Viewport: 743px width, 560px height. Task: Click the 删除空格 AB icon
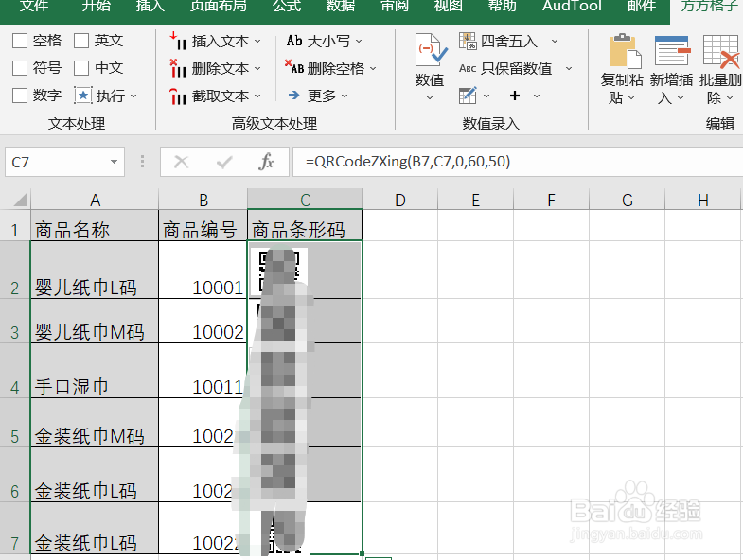(x=294, y=67)
